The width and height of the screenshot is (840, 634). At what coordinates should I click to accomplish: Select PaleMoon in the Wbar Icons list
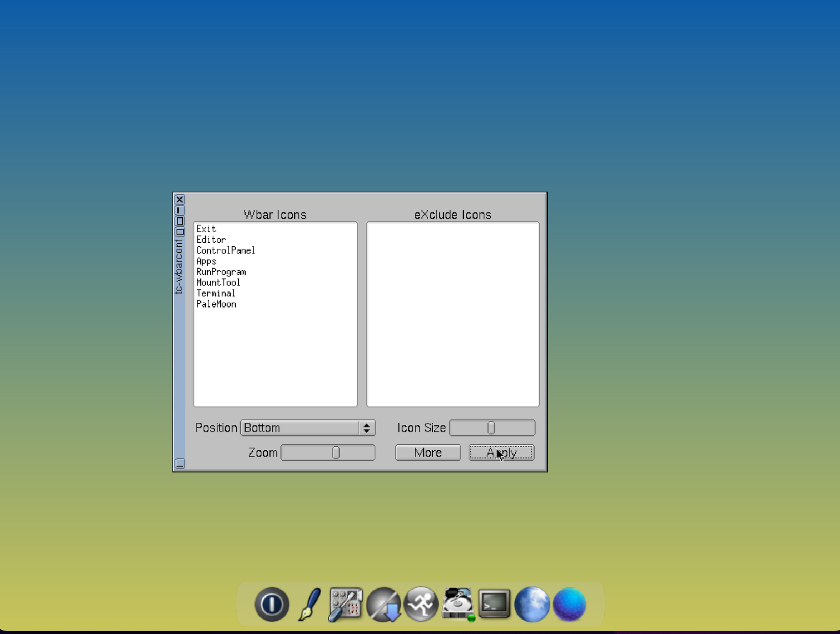click(216, 304)
